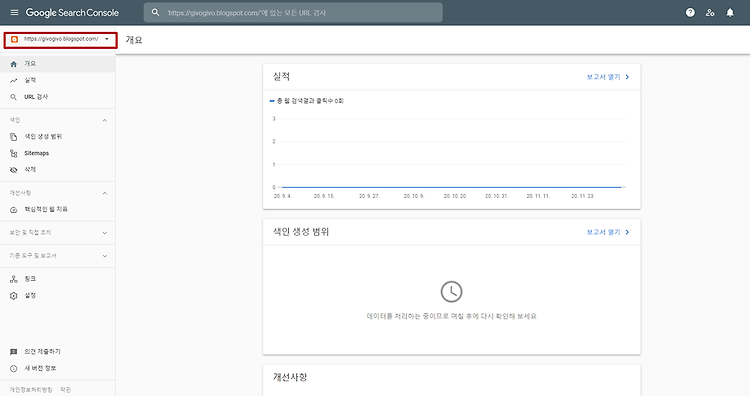750x396 pixels.
Task: Open 보고서 열기 in the 실적 card
Action: coord(608,77)
